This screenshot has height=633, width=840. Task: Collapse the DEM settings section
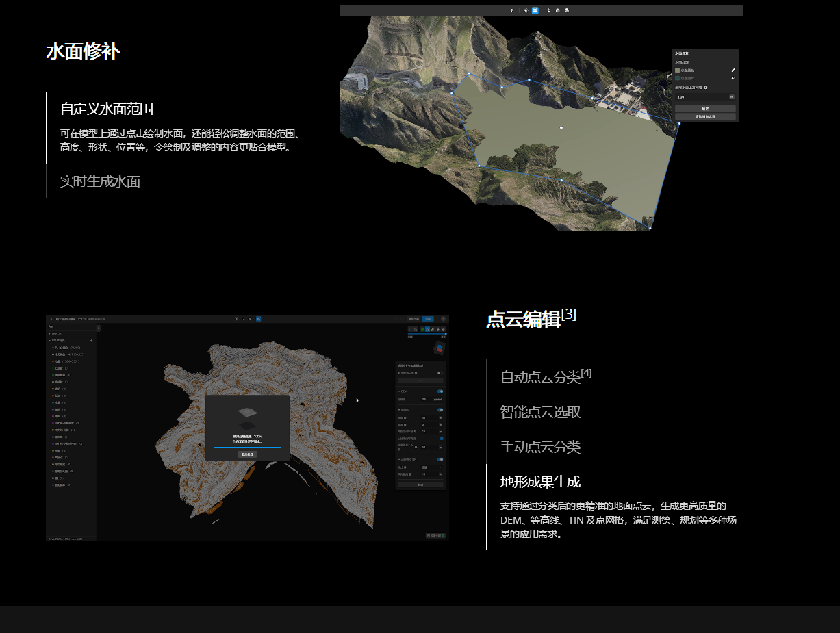point(399,391)
